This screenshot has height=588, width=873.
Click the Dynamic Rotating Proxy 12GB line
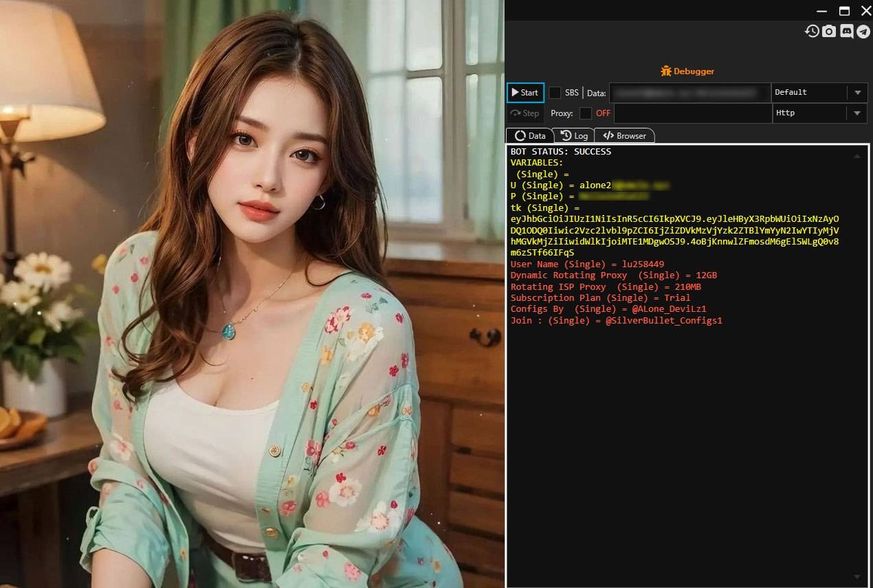(x=613, y=275)
